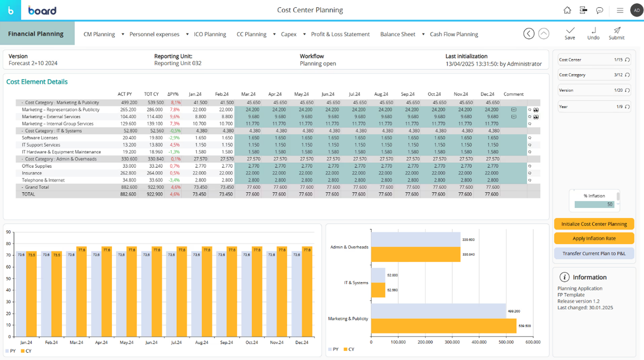Click the % Inflation value field
The image size is (644, 360).
pyautogui.click(x=594, y=204)
